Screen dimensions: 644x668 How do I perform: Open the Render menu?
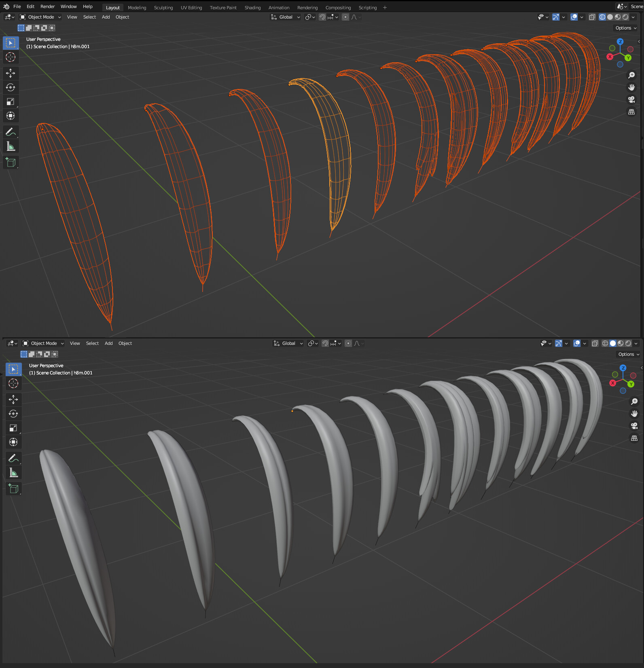pos(47,6)
